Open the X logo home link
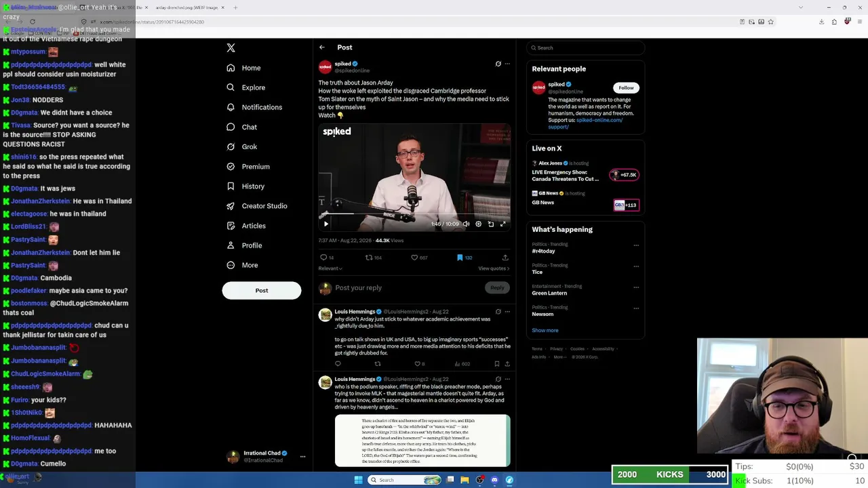 point(231,48)
